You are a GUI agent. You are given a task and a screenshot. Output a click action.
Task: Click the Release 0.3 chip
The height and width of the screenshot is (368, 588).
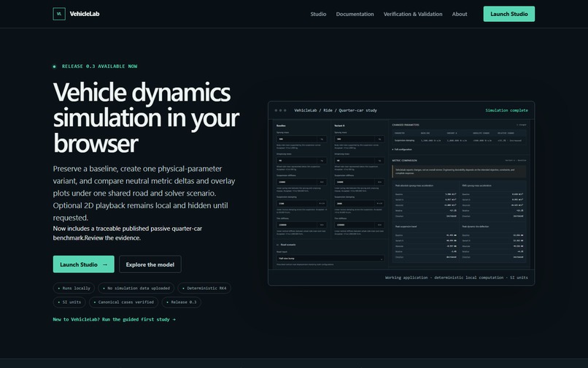coord(182,302)
